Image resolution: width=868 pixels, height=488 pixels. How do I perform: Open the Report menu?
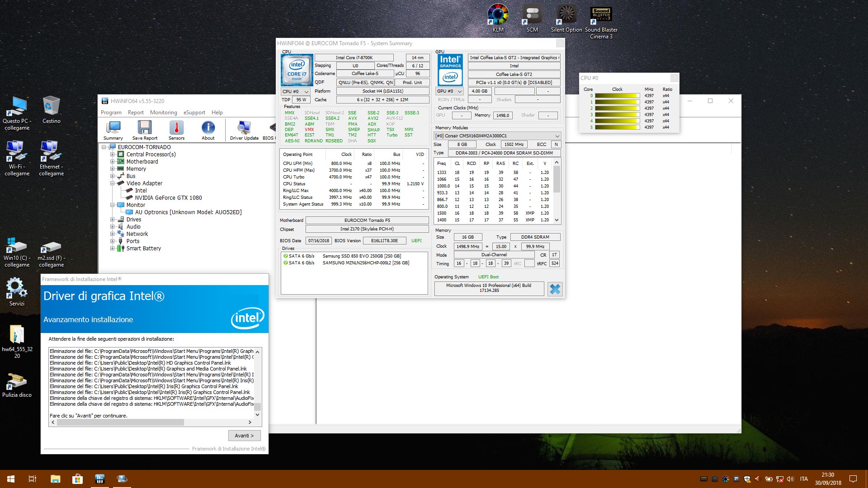(136, 113)
